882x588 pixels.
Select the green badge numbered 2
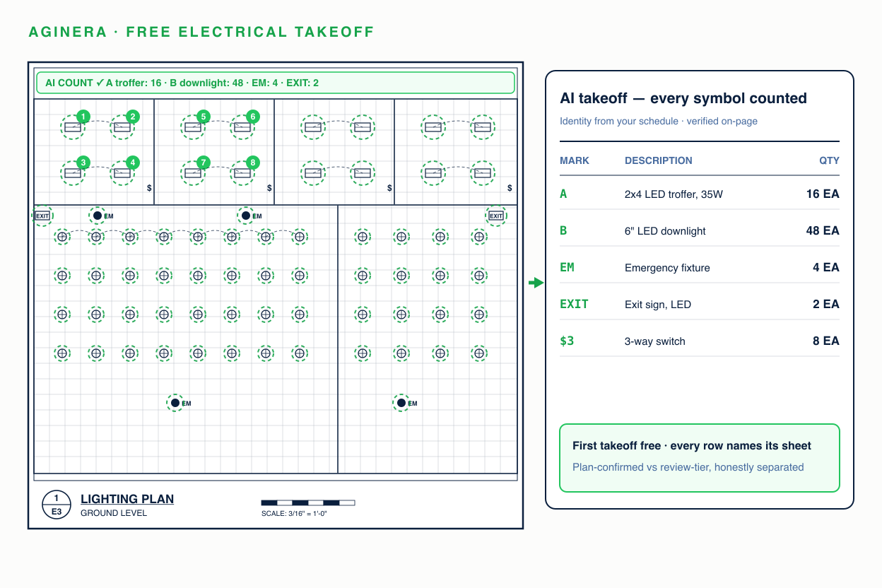point(133,117)
